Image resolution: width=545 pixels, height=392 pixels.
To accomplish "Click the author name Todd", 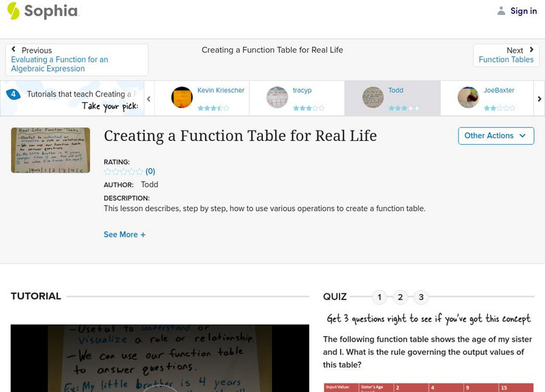I will point(149,184).
